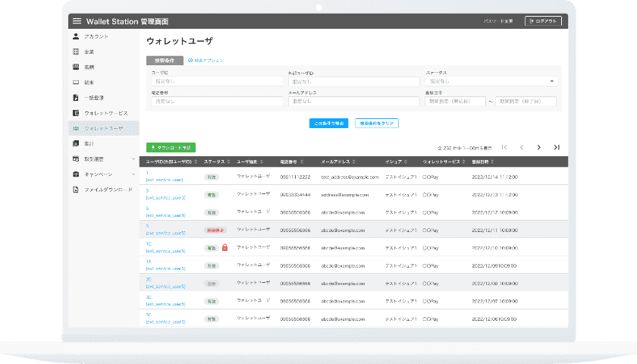Go to next page with right chevron
Viewport: 637px width, 364px height.
click(x=538, y=147)
